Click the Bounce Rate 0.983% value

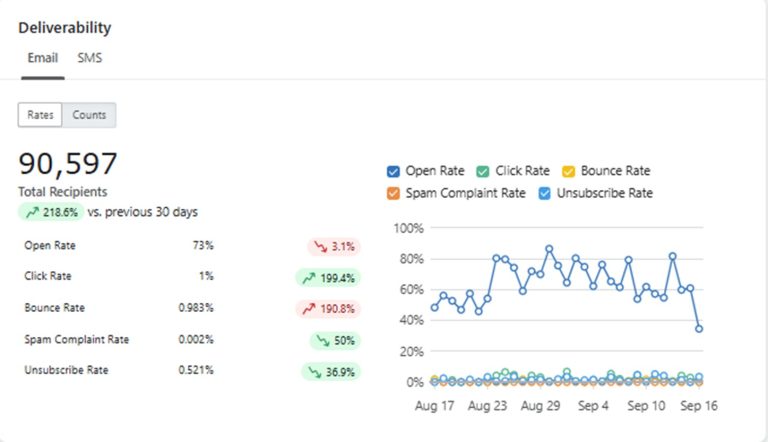196,308
